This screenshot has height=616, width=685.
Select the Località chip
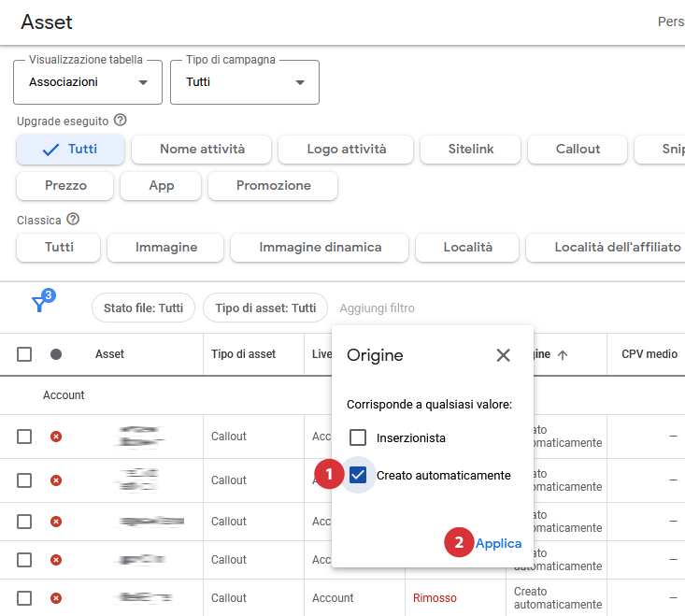[x=467, y=248]
